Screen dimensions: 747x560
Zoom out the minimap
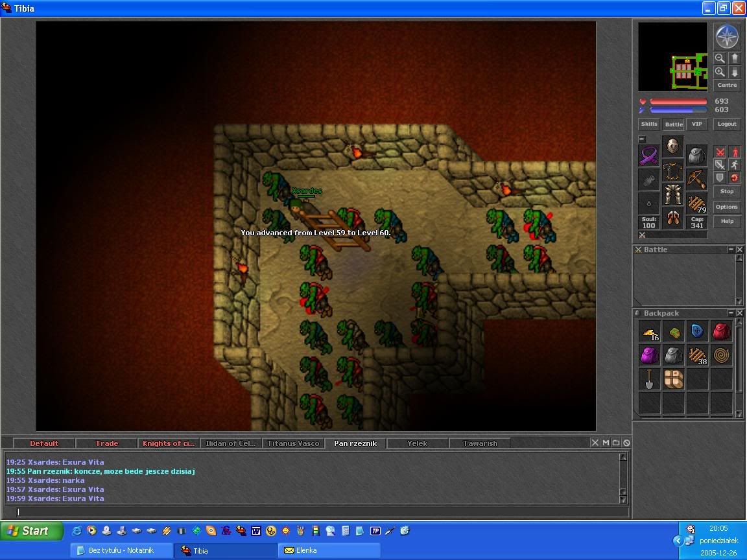720,58
